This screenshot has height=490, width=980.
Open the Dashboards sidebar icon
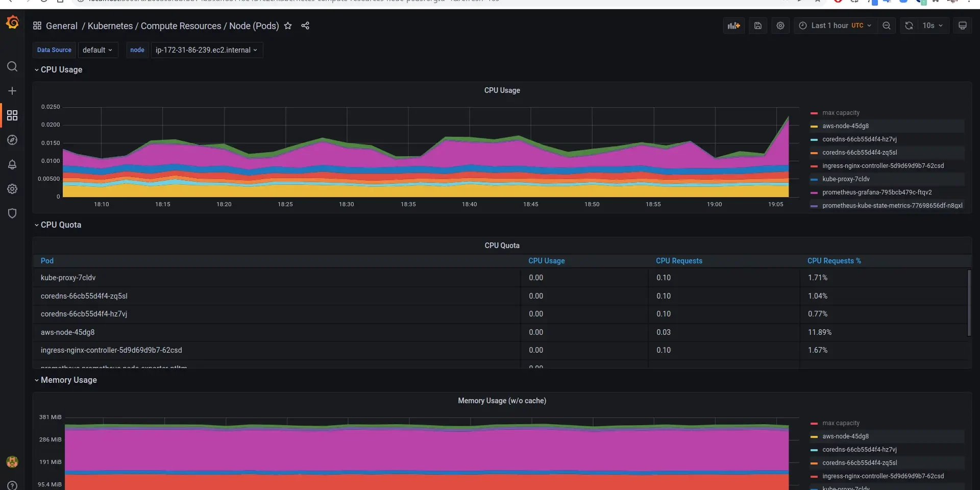coord(12,115)
